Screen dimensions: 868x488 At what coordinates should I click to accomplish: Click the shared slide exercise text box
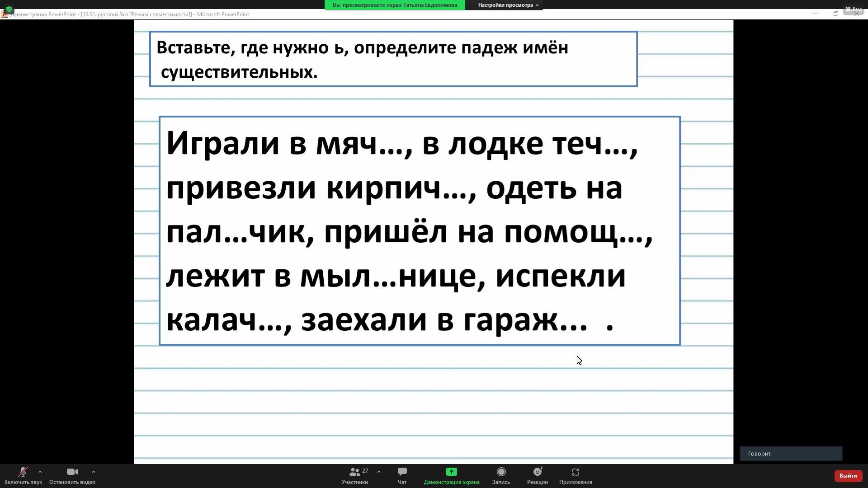tap(419, 231)
